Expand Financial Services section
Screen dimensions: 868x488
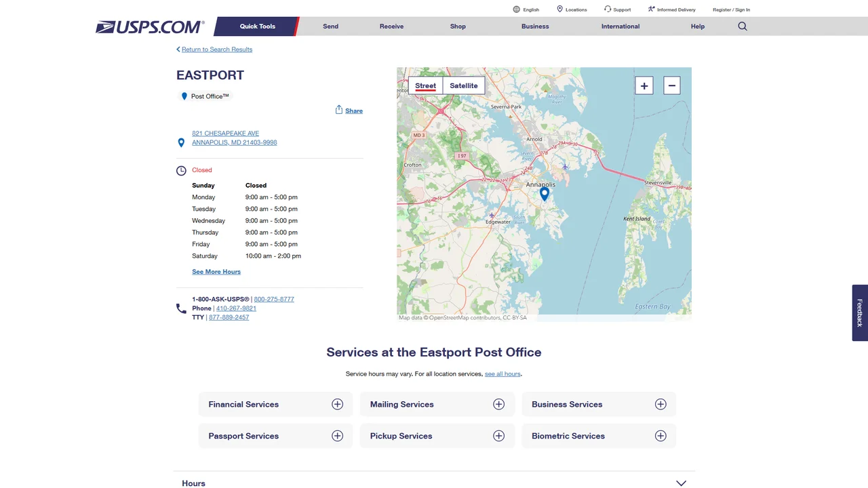tap(275, 404)
